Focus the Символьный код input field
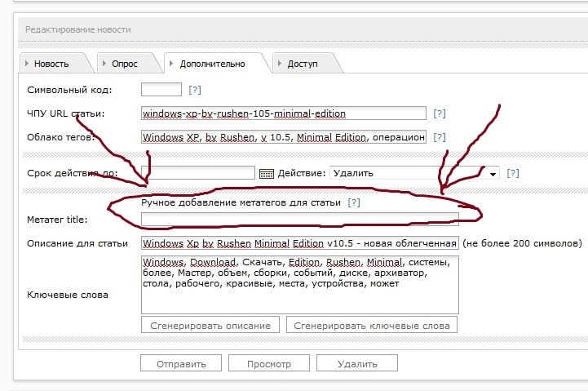 coord(161,90)
